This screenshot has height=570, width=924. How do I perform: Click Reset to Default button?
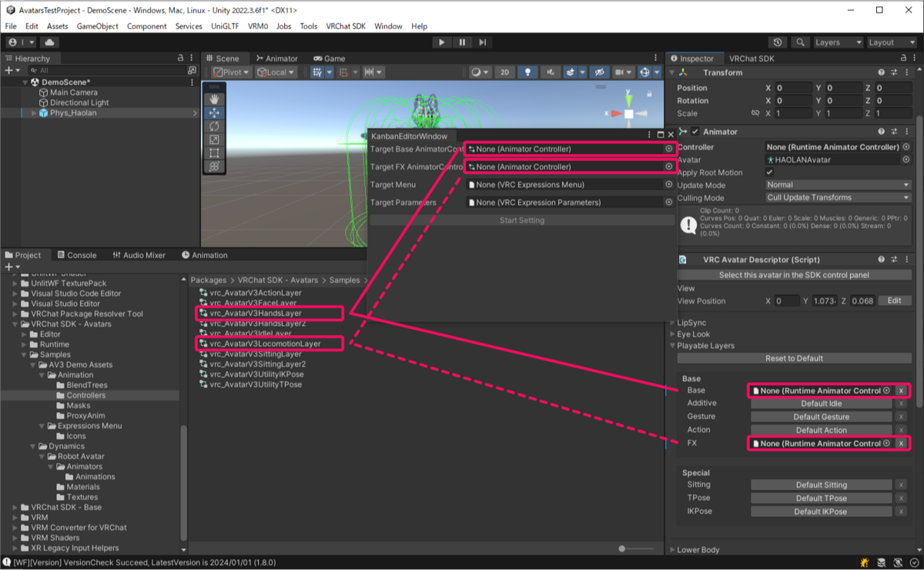pyautogui.click(x=794, y=358)
